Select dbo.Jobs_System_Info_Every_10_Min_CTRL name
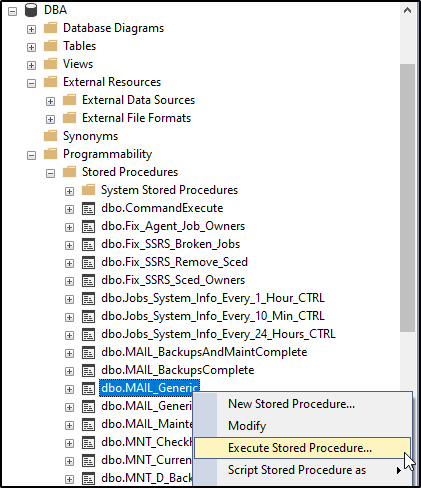421x488 pixels. [x=213, y=316]
